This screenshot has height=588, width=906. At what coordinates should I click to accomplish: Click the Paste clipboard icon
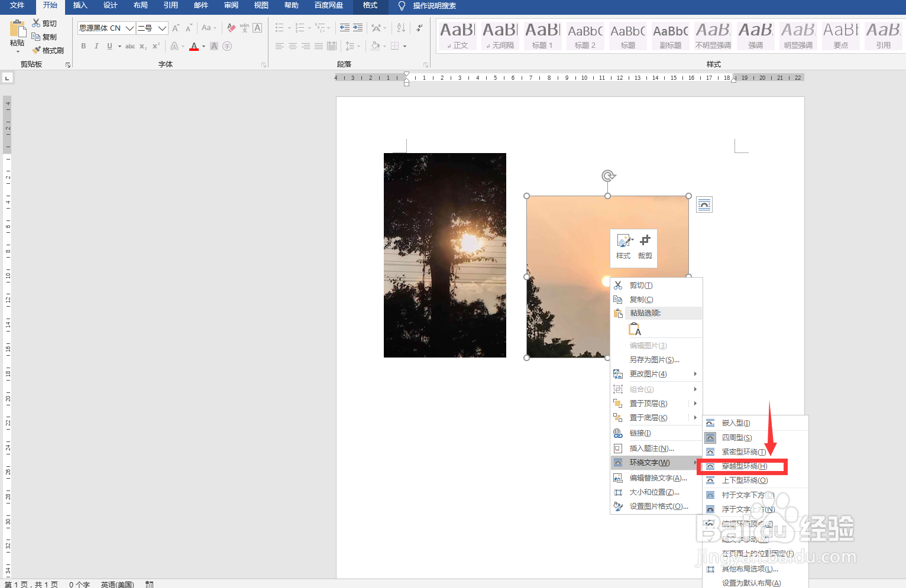18,28
